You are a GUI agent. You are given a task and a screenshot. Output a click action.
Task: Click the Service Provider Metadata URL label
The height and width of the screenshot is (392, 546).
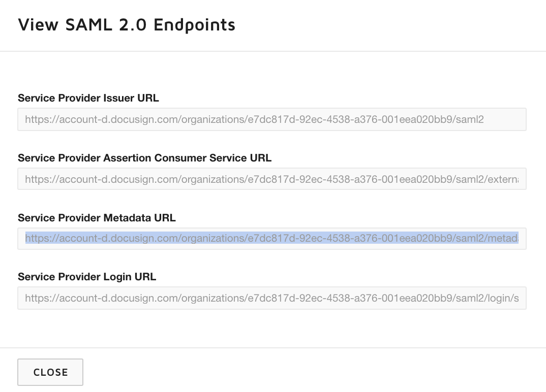click(x=97, y=218)
